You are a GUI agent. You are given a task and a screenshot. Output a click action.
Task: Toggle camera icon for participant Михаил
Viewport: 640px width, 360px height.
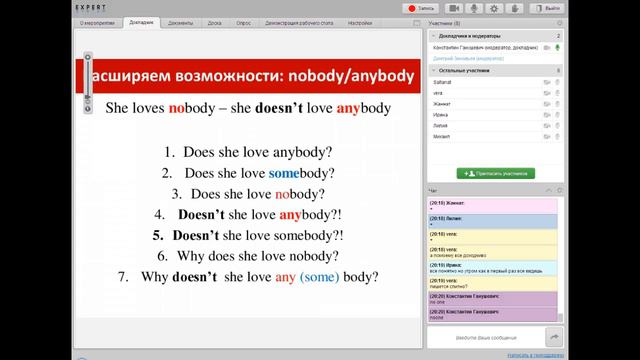[x=547, y=137]
